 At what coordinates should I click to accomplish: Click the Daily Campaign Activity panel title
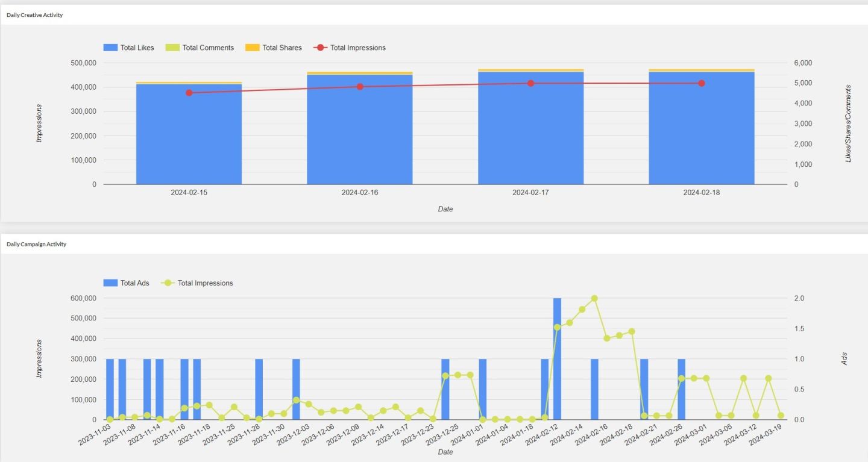(x=36, y=245)
